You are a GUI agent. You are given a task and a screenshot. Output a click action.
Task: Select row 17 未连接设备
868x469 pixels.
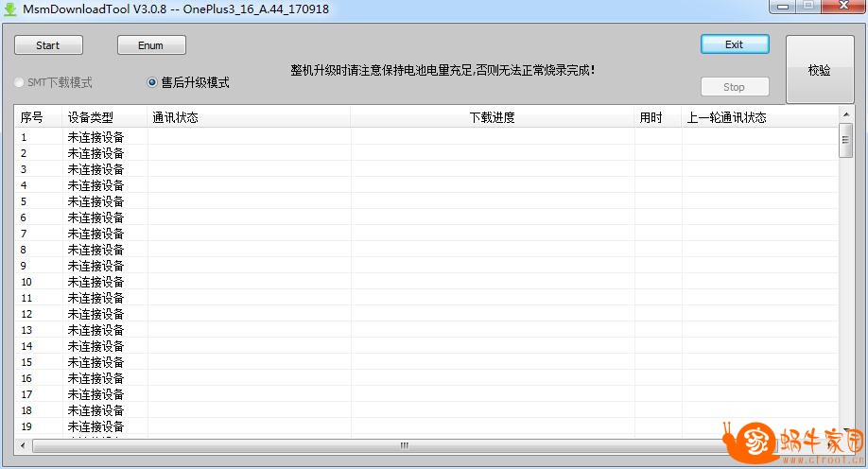(426, 393)
